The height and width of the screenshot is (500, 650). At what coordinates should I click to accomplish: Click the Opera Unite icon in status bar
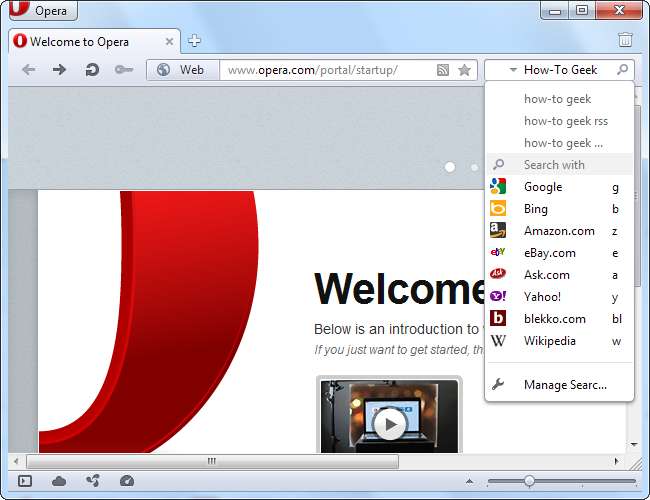coord(93,481)
